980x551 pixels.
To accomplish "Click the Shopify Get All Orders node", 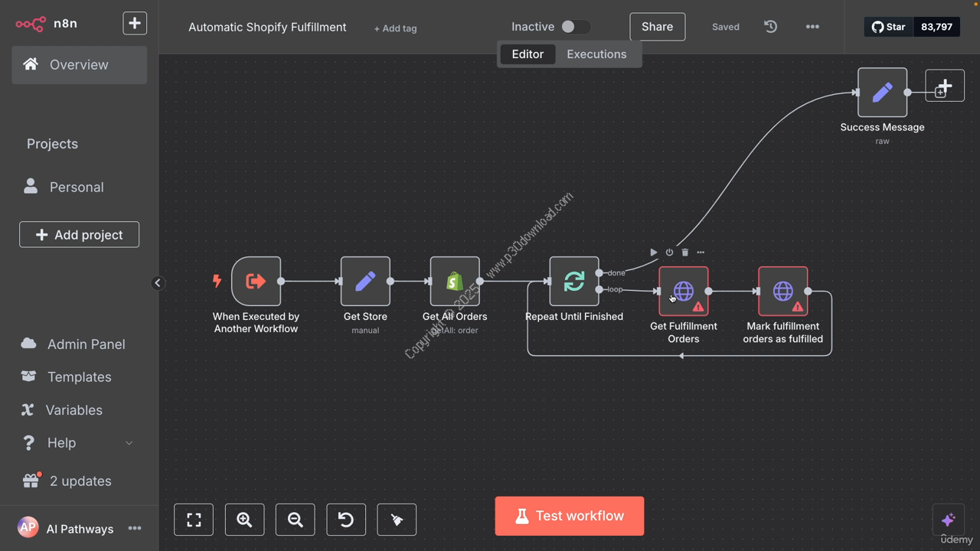I will point(455,281).
